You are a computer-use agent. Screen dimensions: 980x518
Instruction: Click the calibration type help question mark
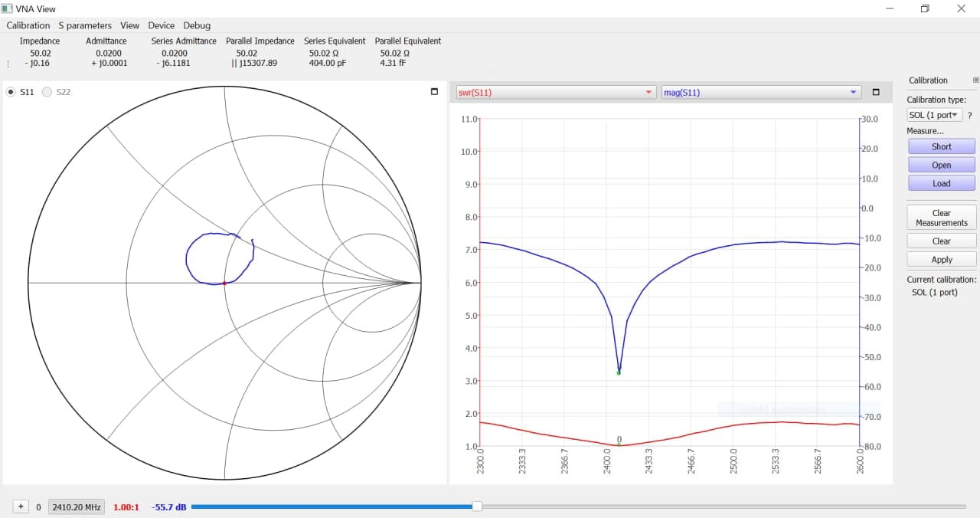pos(970,115)
